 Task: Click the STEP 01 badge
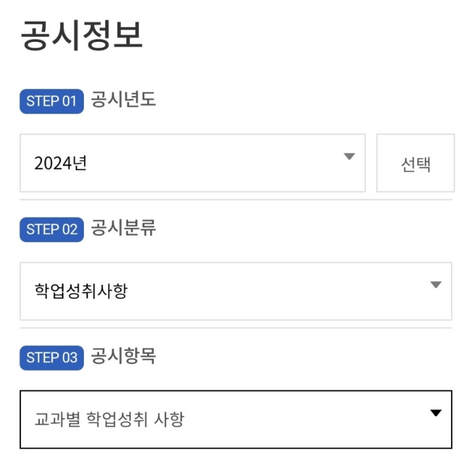tap(51, 102)
